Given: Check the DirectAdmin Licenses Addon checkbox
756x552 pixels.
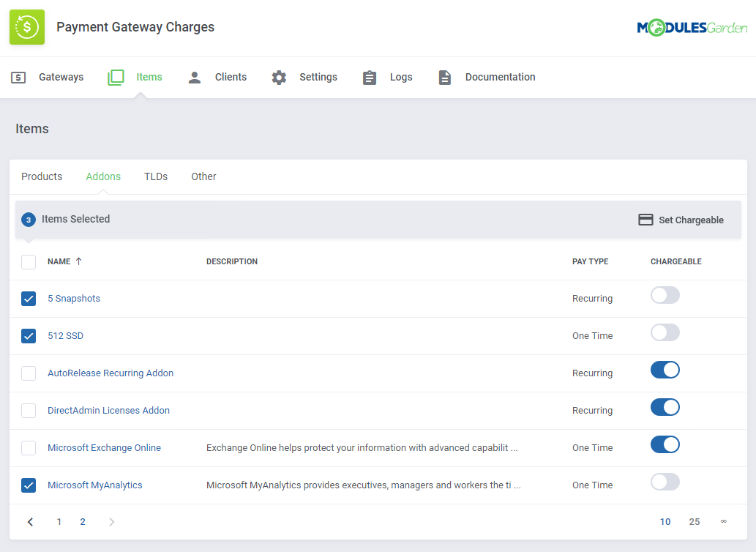Looking at the screenshot, I should point(29,411).
